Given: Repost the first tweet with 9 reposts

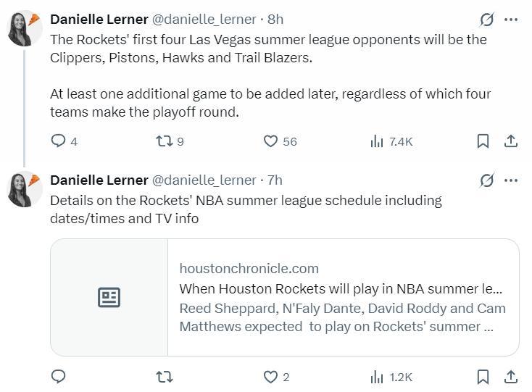Looking at the screenshot, I should [165, 141].
